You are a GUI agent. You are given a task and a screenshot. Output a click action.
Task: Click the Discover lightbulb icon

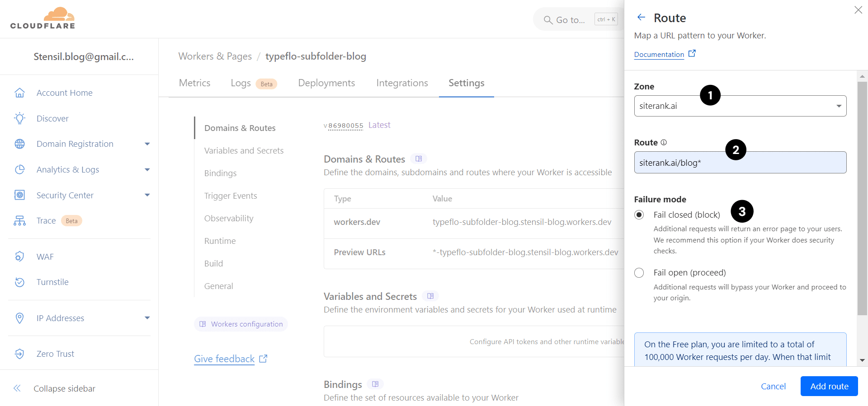point(19,118)
